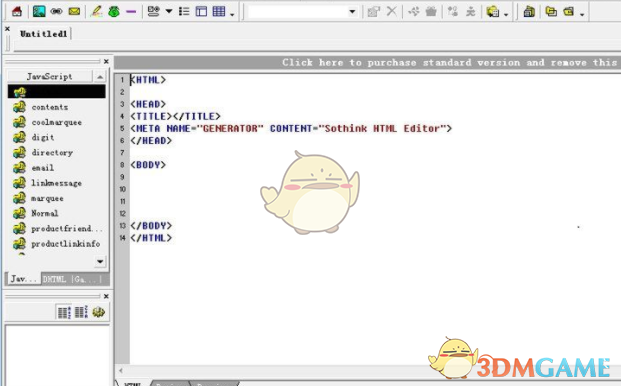621x386 pixels.
Task: Click the yellow gear icon in properties panel
Action: [99, 312]
